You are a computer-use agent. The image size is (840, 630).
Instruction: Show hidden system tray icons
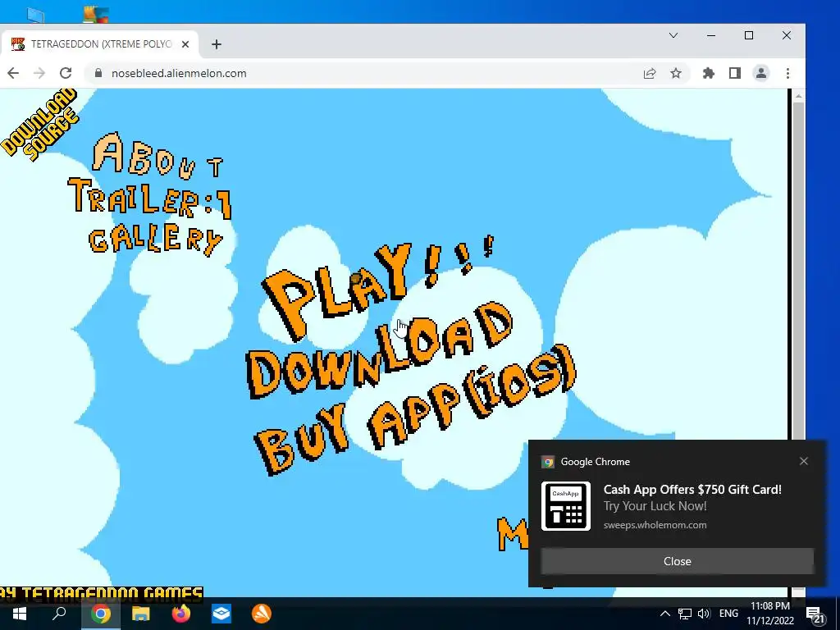click(x=664, y=614)
